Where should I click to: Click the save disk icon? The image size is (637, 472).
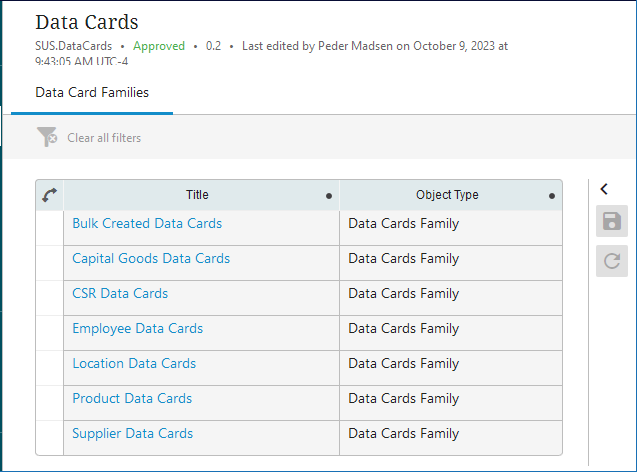[x=611, y=221]
